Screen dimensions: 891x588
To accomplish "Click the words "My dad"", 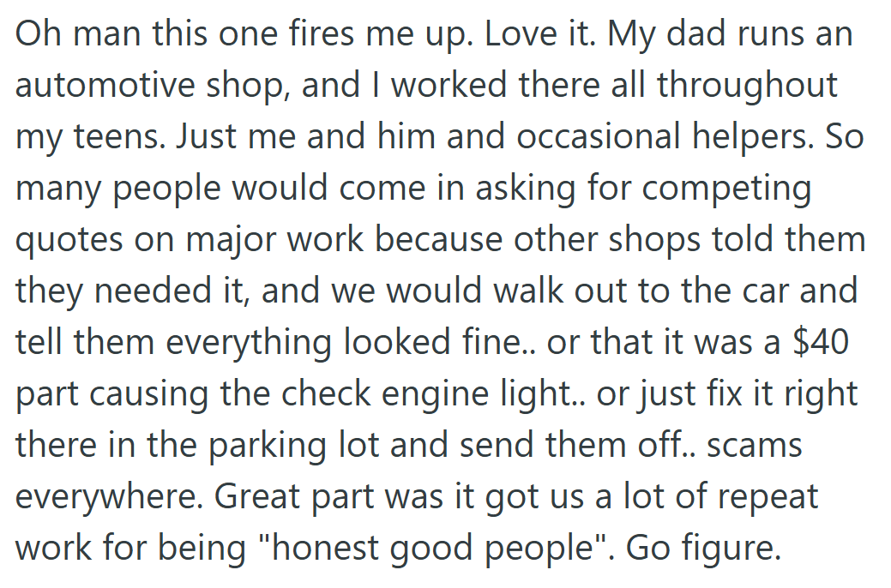I will (x=646, y=36).
